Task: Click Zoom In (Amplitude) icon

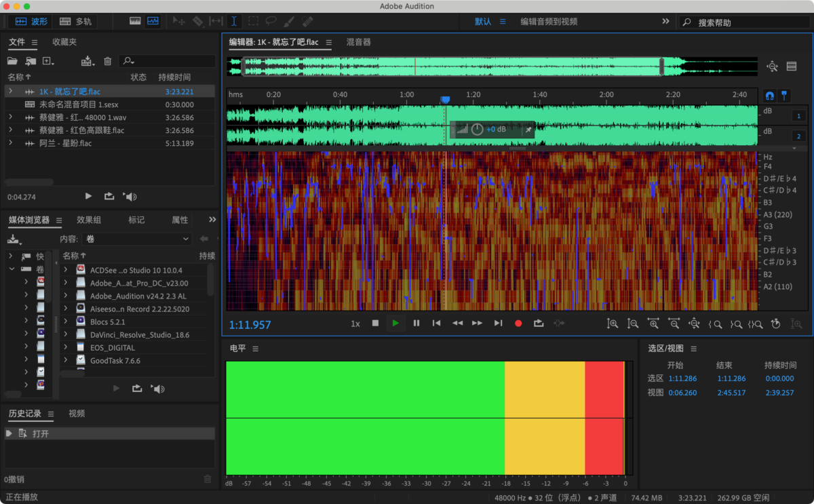Action: click(x=613, y=324)
